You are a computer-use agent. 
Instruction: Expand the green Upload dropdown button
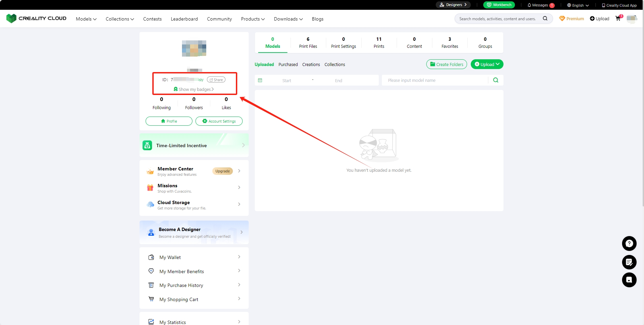point(487,64)
